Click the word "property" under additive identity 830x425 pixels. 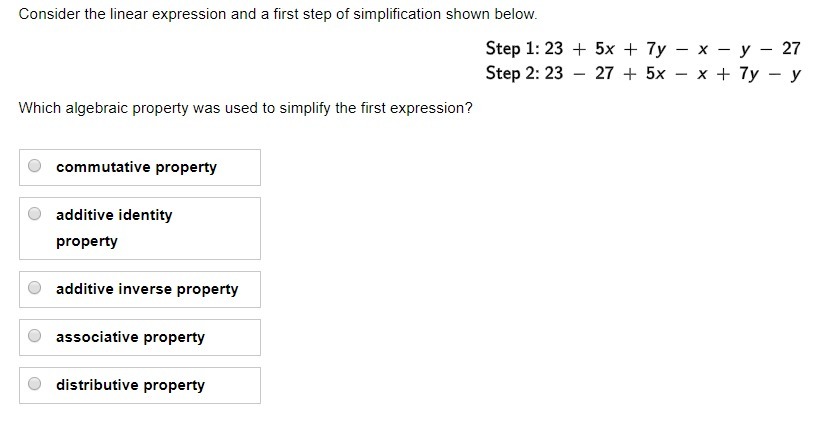[x=87, y=241]
